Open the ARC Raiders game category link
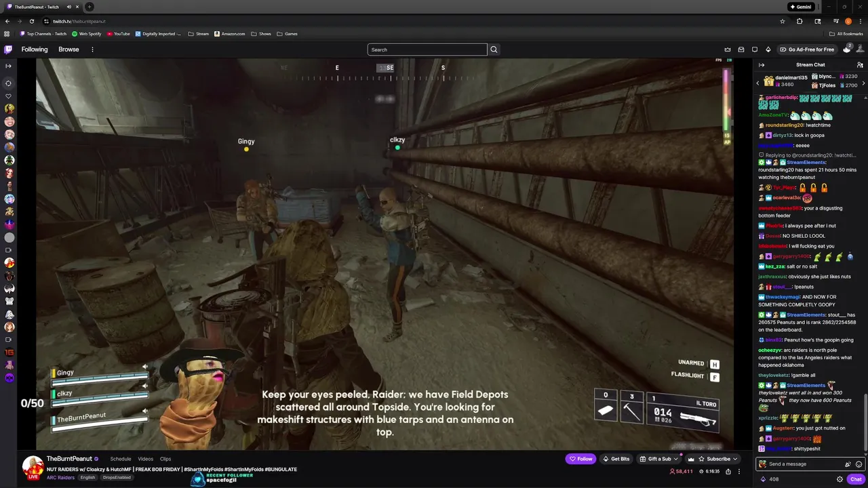The height and width of the screenshot is (488, 868). [60, 478]
